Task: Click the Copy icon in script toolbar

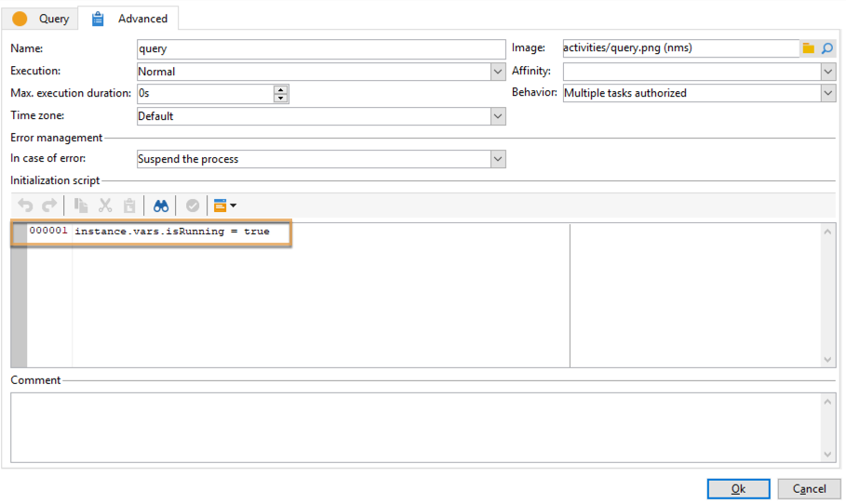Action: click(x=81, y=206)
